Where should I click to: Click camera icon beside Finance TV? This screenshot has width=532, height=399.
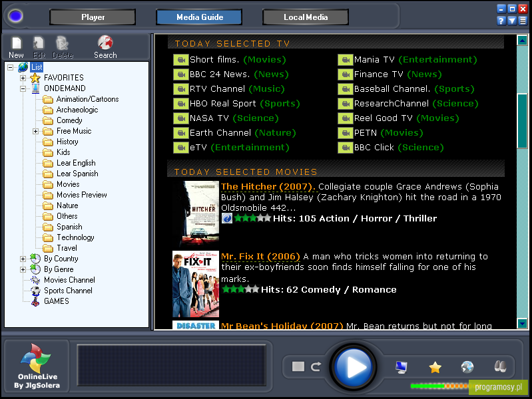[346, 74]
